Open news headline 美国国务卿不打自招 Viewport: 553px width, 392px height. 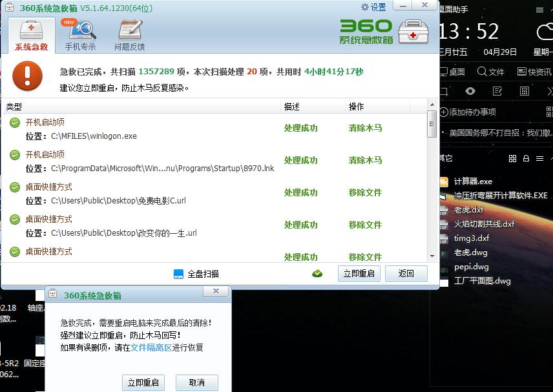pos(500,133)
